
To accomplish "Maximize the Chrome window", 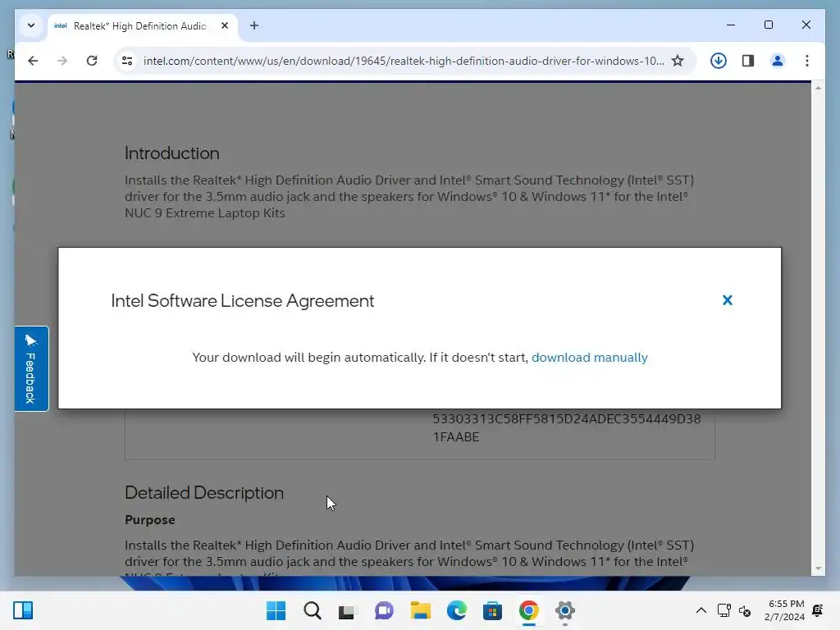I will pyautogui.click(x=768, y=25).
